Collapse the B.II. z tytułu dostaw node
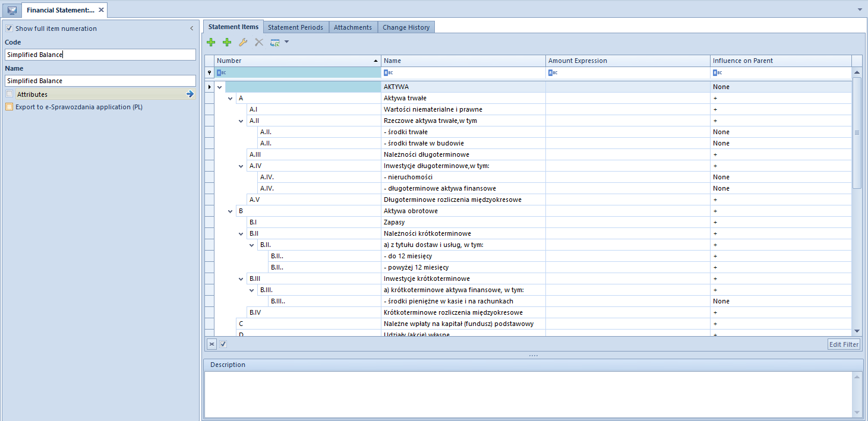 pos(252,245)
